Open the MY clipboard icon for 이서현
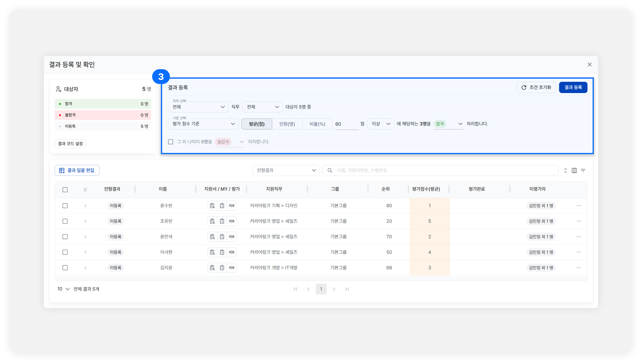This screenshot has height=364, width=642. pyautogui.click(x=222, y=252)
